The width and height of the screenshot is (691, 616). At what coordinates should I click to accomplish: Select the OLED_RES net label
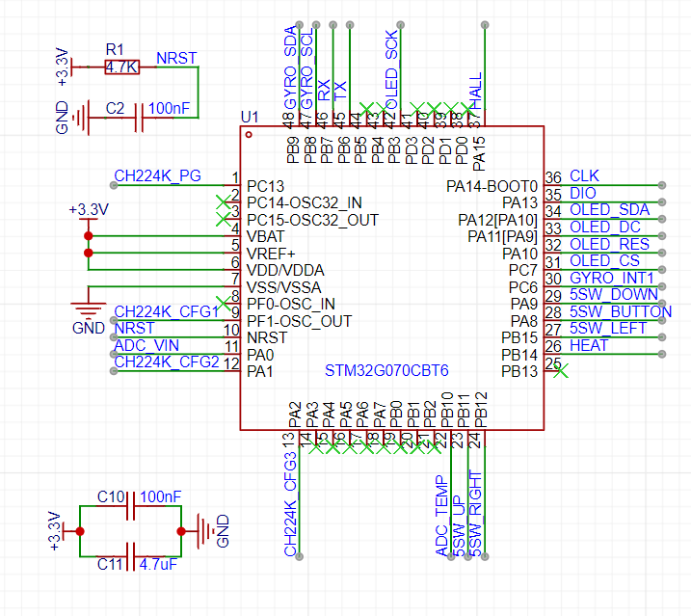pos(609,244)
